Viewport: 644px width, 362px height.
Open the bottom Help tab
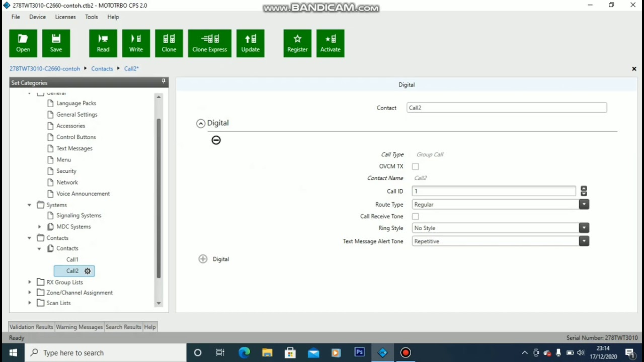150,327
